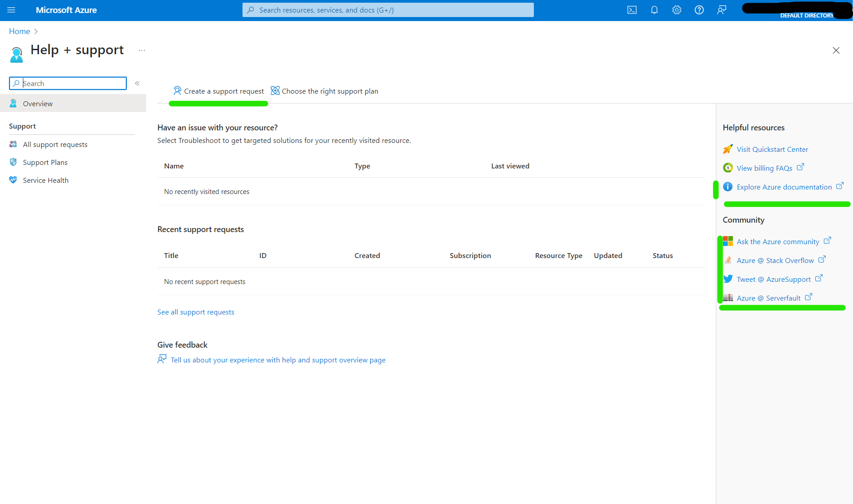Open Cloud Shell from the top bar
The width and height of the screenshot is (853, 504).
tap(632, 10)
